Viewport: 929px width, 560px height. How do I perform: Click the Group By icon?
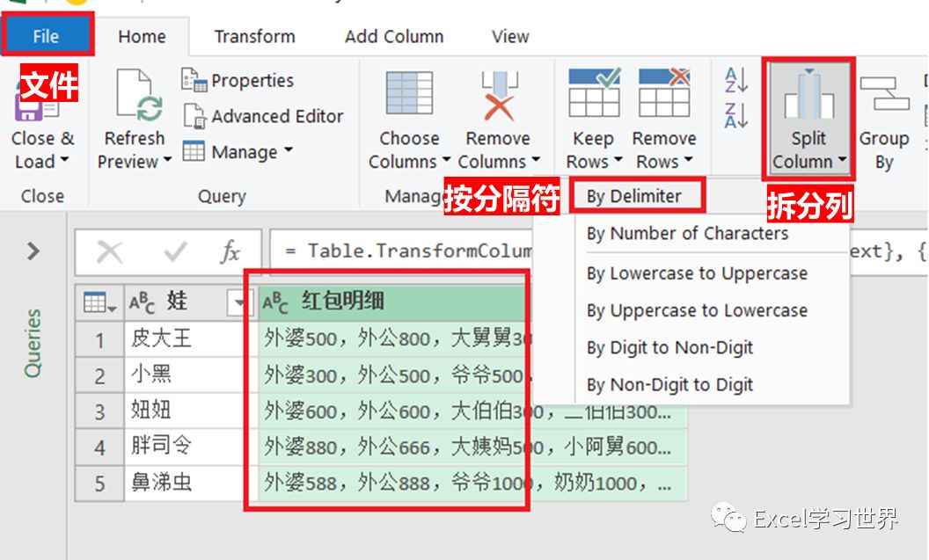[884, 93]
